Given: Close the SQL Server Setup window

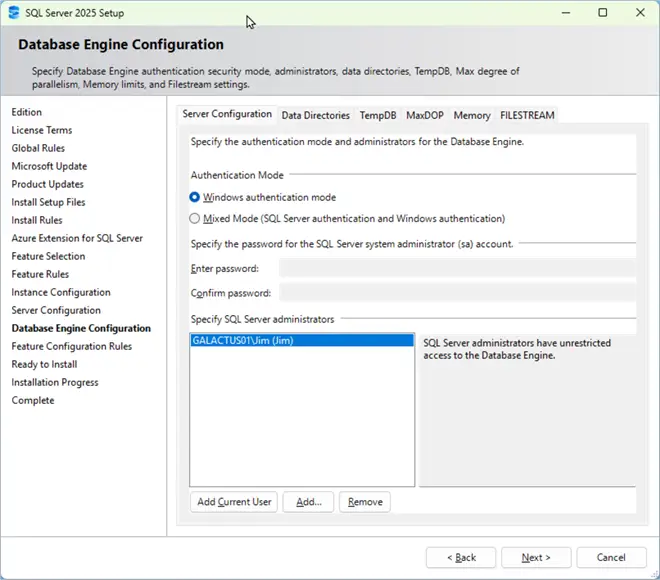Looking at the screenshot, I should [x=640, y=13].
